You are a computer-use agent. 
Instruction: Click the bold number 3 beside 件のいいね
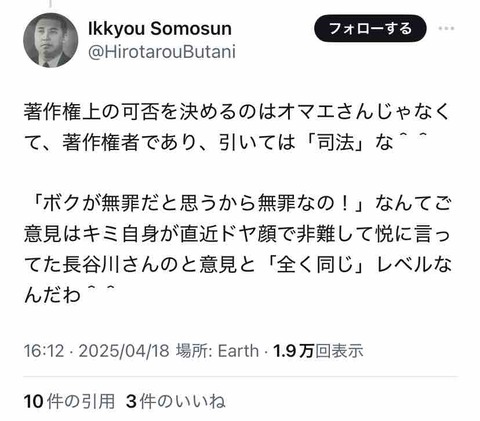[x=131, y=402]
